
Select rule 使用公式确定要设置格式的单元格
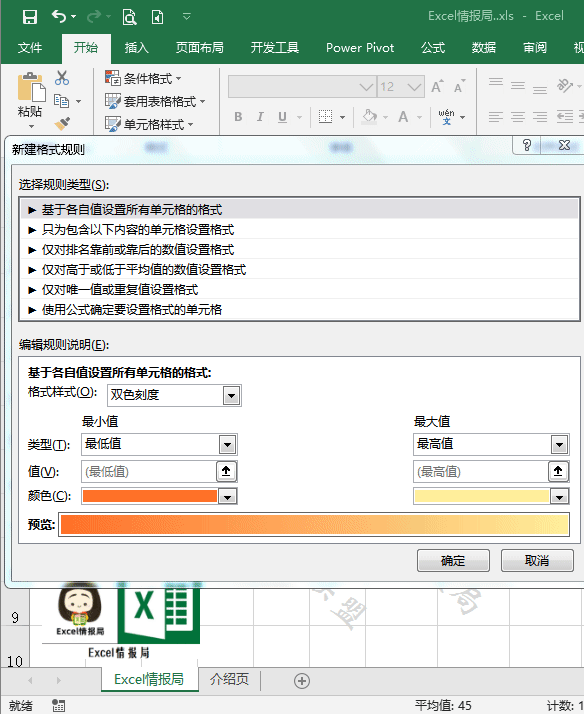pos(300,310)
